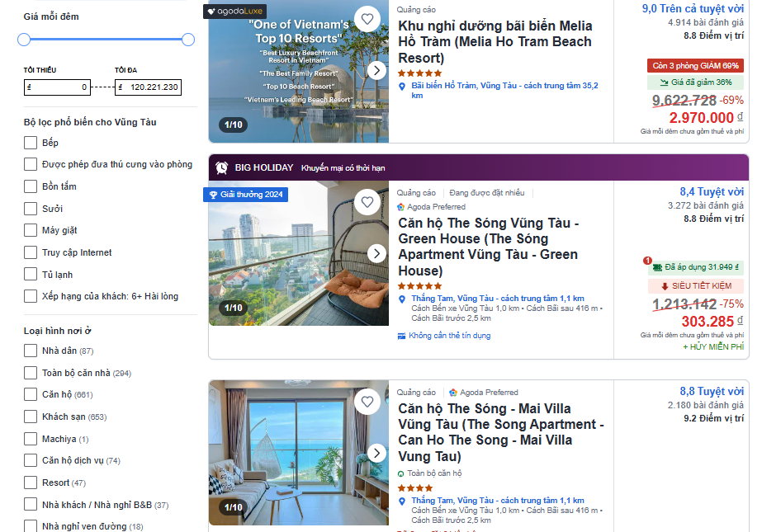The height and width of the screenshot is (532, 762).
Task: Check the Khách sạn property type
Action: click(x=31, y=417)
